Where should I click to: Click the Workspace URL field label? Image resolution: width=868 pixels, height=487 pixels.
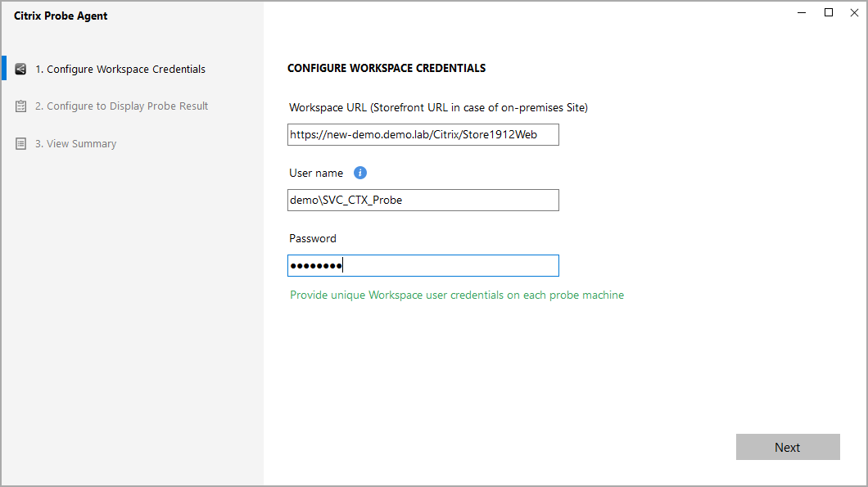[x=438, y=107]
